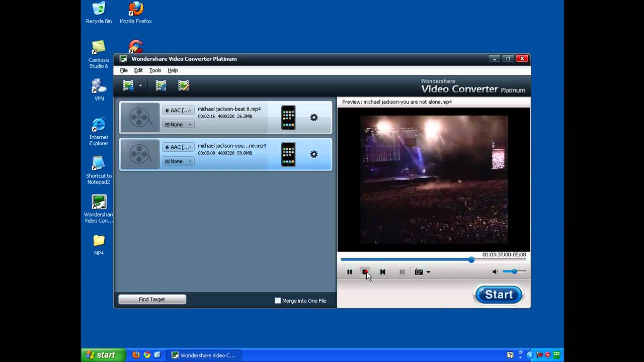The height and width of the screenshot is (362, 644).
Task: Select Shortcut to Notepad2 desktop icon
Action: pyautogui.click(x=99, y=170)
